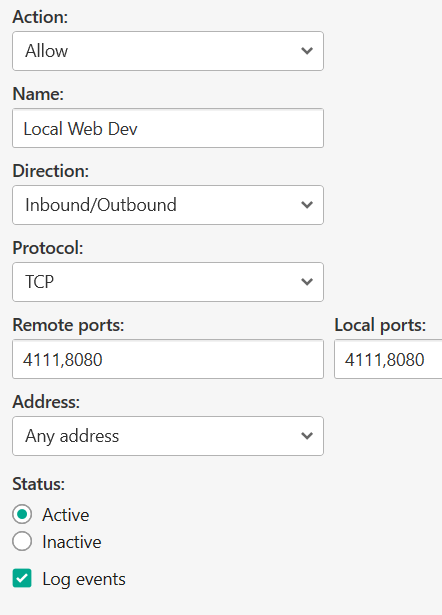Click the Inactive text label
This screenshot has height=615, width=442.
click(72, 542)
